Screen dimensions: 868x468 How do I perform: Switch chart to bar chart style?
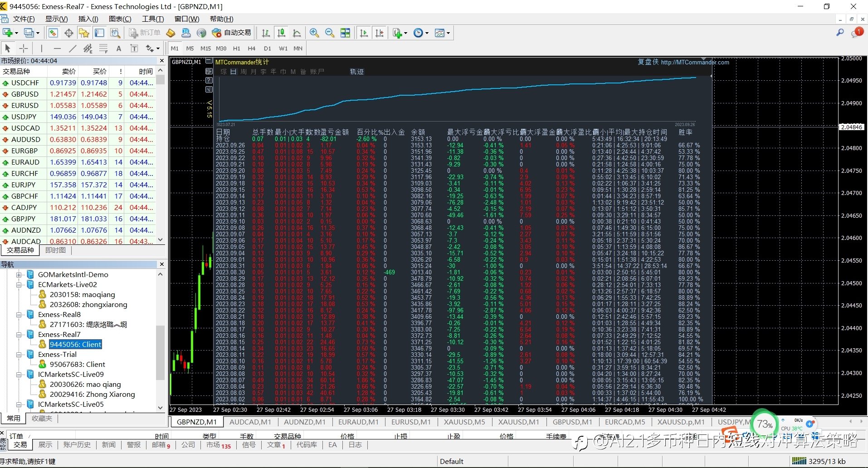point(266,33)
